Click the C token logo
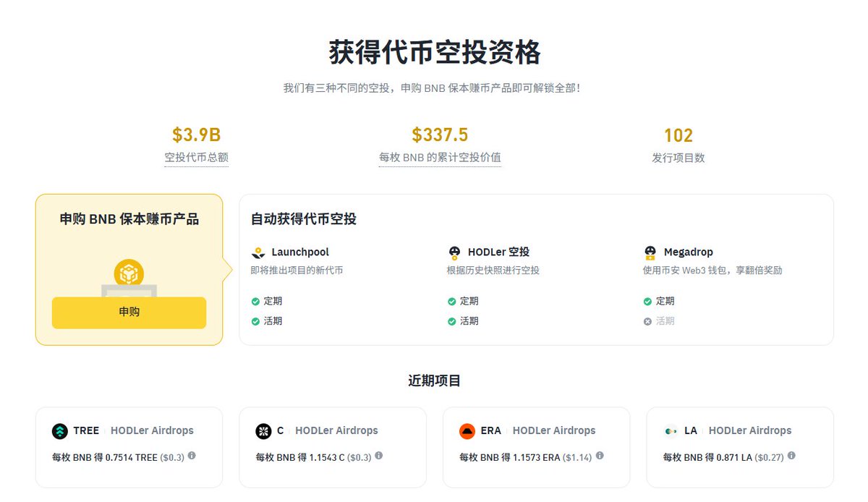This screenshot has width=868, height=502. click(x=263, y=431)
